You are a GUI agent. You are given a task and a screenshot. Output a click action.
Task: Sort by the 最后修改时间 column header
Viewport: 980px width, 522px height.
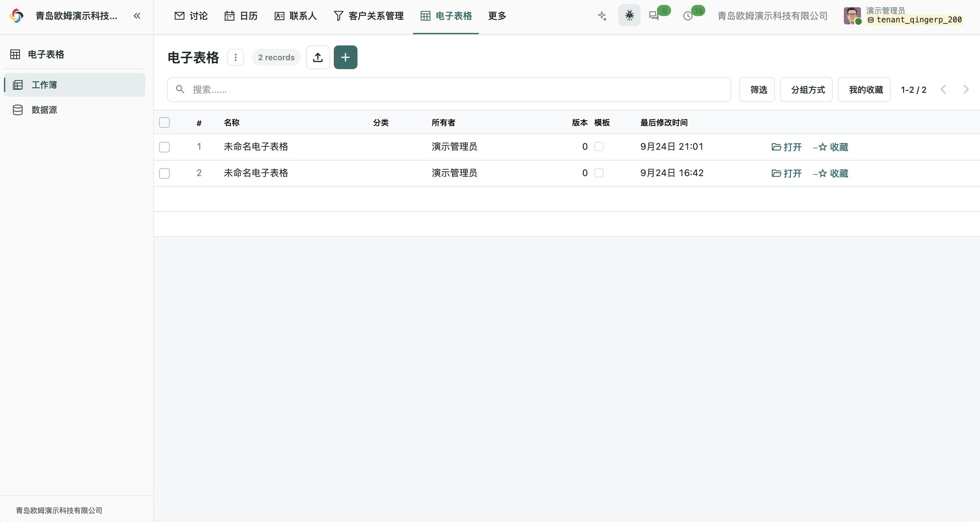coord(664,122)
